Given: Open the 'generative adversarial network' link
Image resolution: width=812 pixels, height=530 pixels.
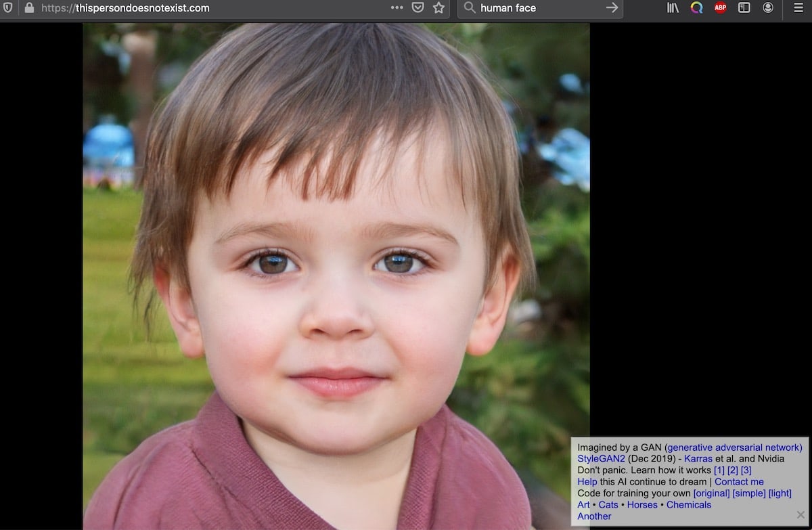Looking at the screenshot, I should coord(734,447).
